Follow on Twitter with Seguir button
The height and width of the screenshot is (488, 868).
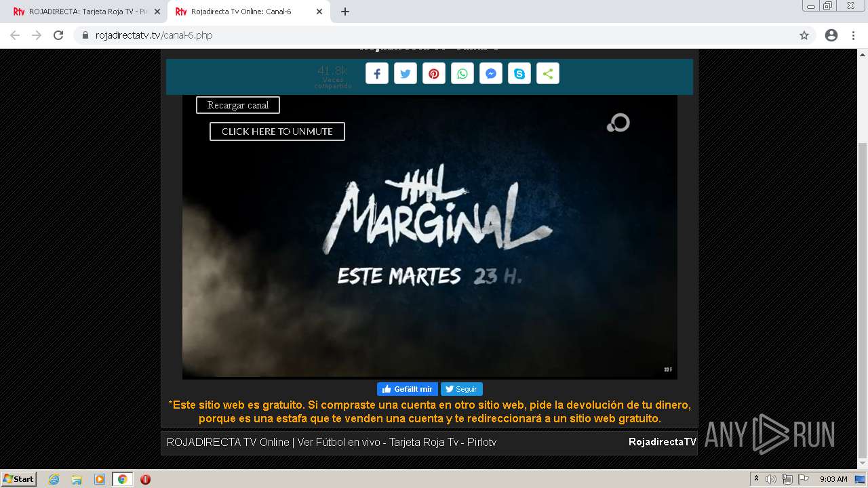(462, 389)
